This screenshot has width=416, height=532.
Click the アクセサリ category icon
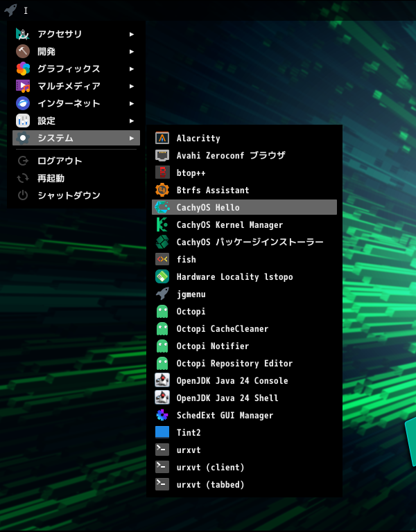[x=23, y=34]
